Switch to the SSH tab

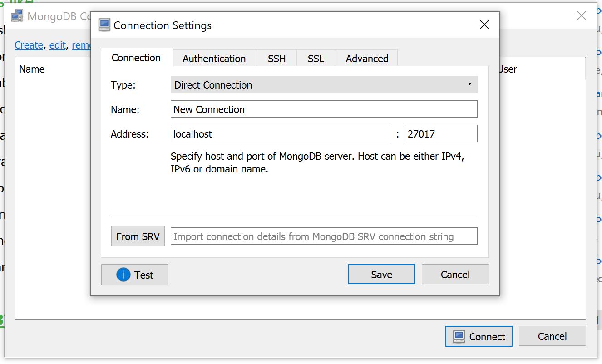[x=277, y=59]
